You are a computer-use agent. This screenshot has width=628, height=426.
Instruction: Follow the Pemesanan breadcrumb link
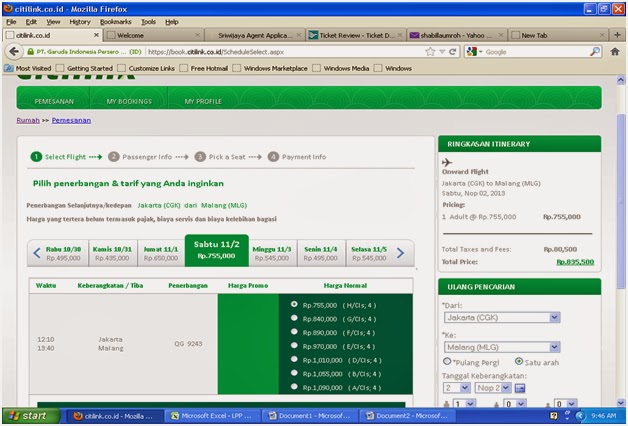click(x=71, y=120)
